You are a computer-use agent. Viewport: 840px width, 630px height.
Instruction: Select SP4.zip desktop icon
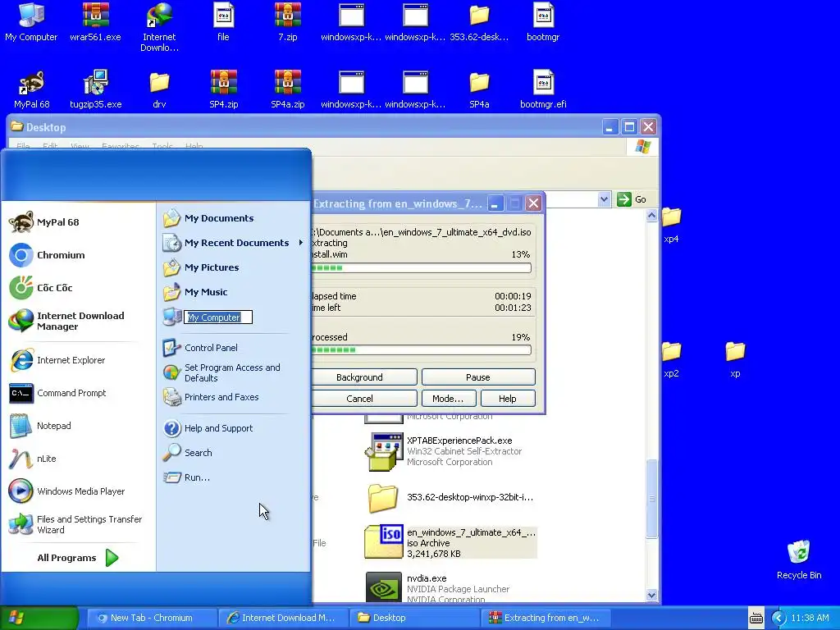pos(223,89)
